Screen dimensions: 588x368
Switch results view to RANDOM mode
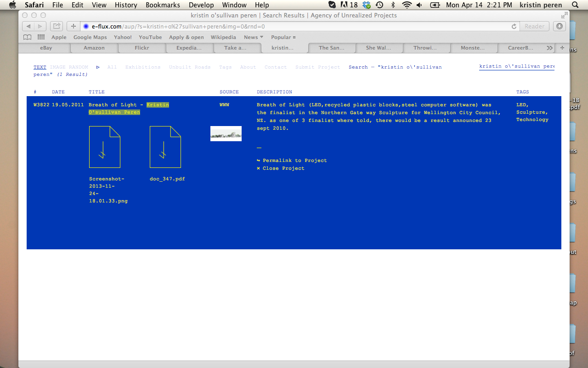(x=76, y=67)
